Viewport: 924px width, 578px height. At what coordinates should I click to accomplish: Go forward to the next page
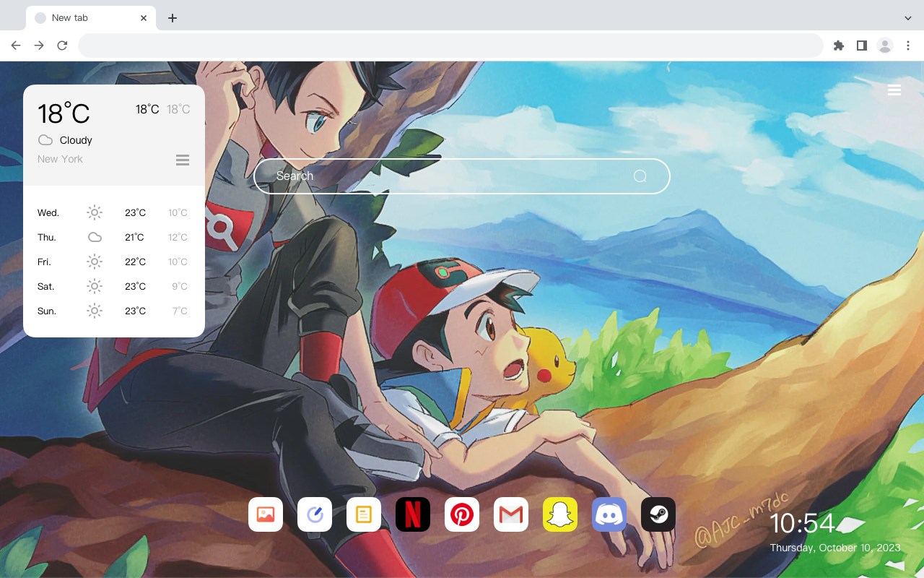39,46
